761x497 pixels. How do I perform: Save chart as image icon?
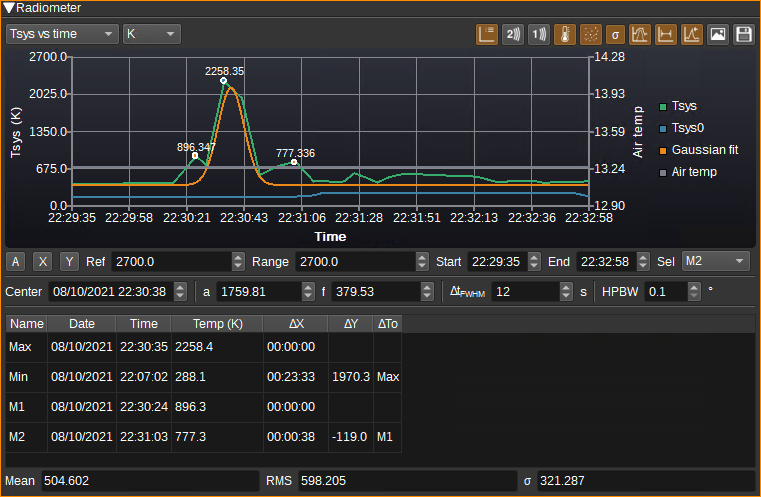click(x=718, y=34)
